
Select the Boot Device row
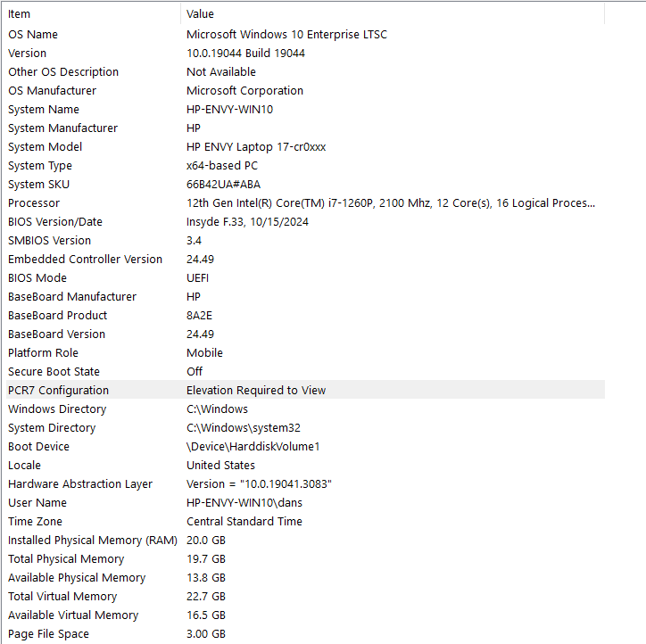pyautogui.click(x=305, y=447)
